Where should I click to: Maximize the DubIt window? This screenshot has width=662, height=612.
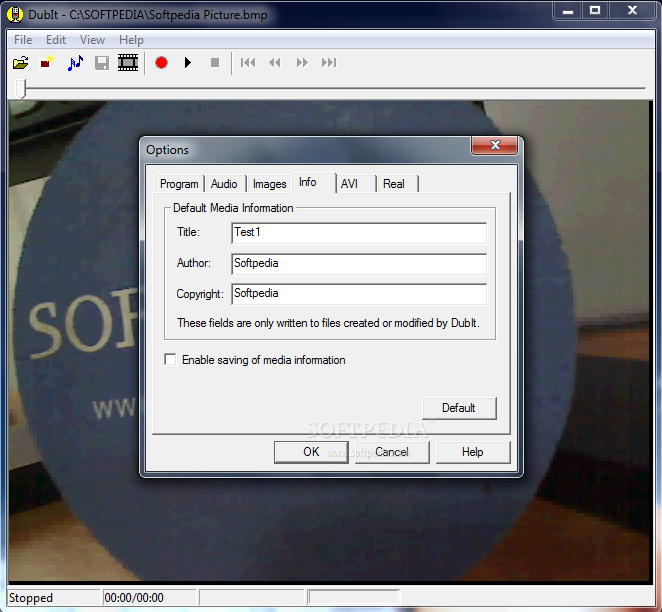pos(595,11)
